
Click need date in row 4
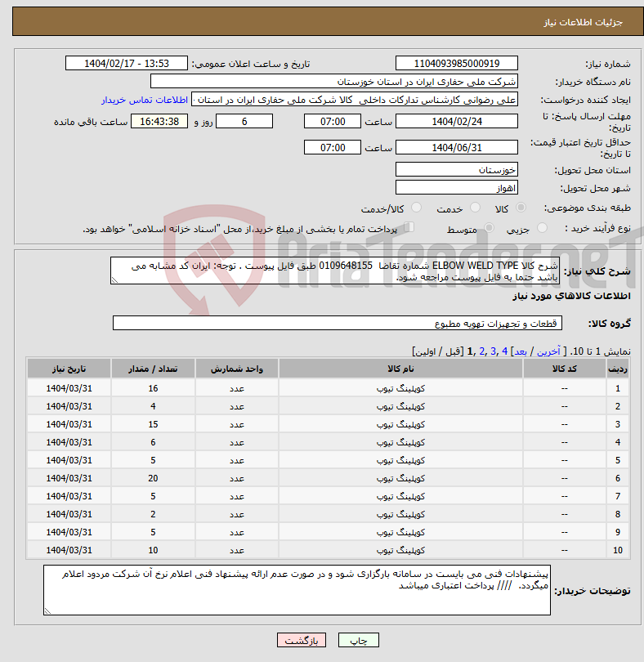pyautogui.click(x=69, y=442)
